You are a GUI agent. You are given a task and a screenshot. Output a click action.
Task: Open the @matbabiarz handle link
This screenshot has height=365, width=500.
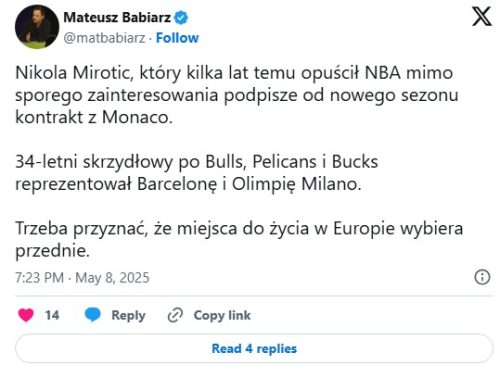[104, 38]
